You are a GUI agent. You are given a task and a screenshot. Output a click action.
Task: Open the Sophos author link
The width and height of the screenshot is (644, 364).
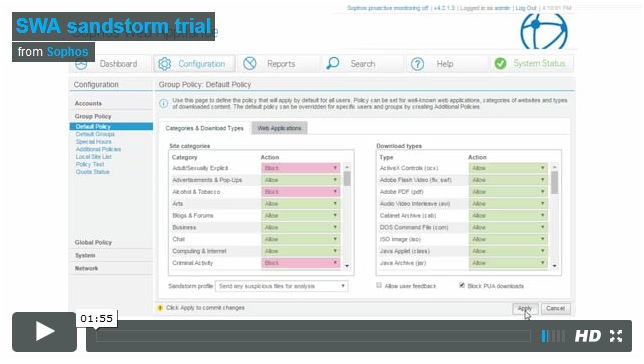[67, 52]
